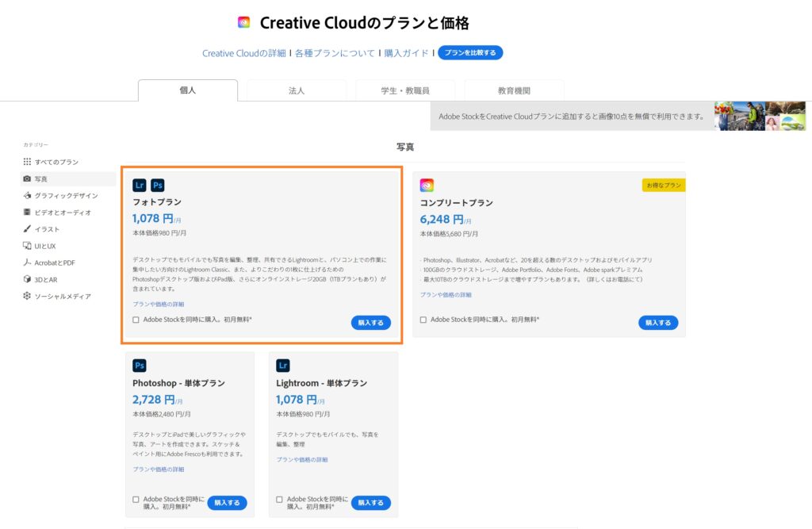Switch to the 教育機関 tab
Image resolution: width=812 pixels, height=529 pixels.
click(x=514, y=90)
